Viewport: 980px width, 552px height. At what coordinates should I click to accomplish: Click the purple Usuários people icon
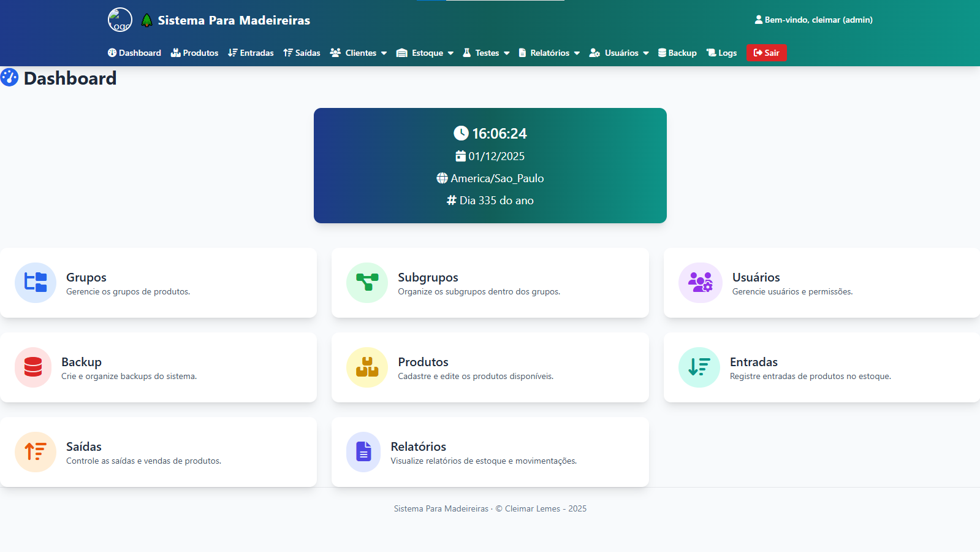pos(700,283)
